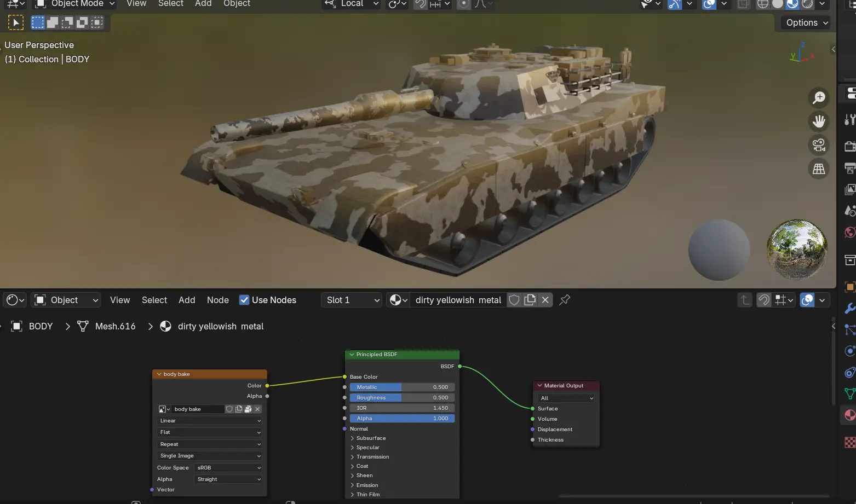
Task: Toggle camera view with camera icon
Action: pyautogui.click(x=819, y=145)
